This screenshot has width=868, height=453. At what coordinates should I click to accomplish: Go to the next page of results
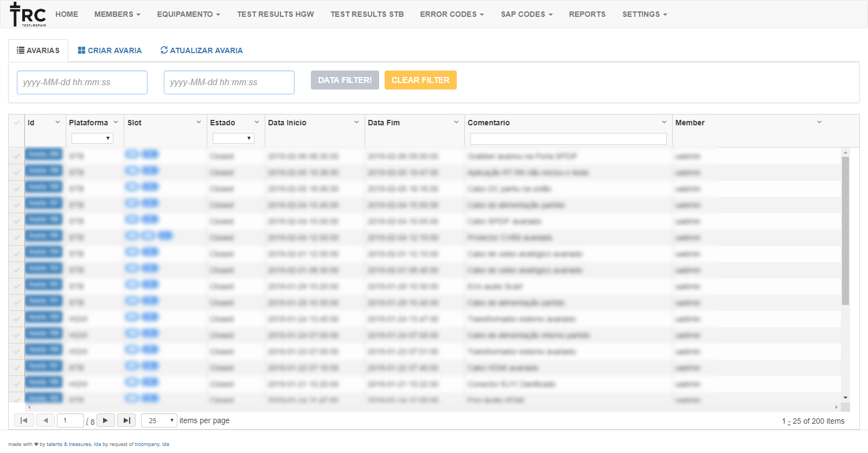[105, 420]
